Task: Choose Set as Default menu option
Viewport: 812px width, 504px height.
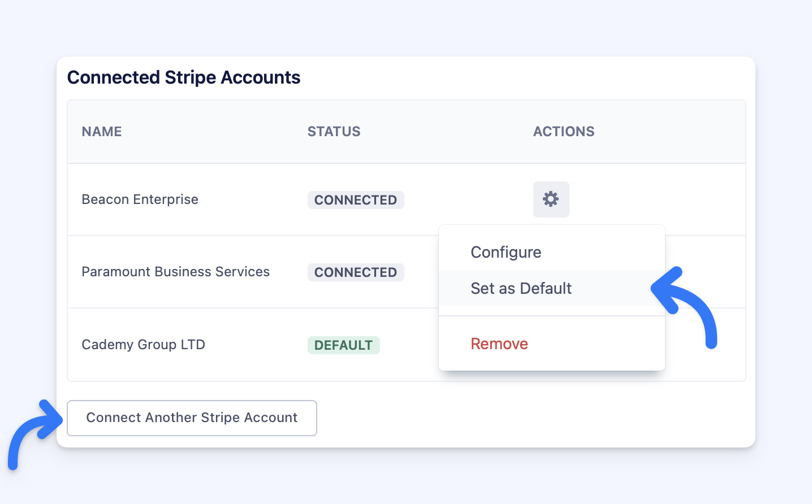Action: [521, 288]
